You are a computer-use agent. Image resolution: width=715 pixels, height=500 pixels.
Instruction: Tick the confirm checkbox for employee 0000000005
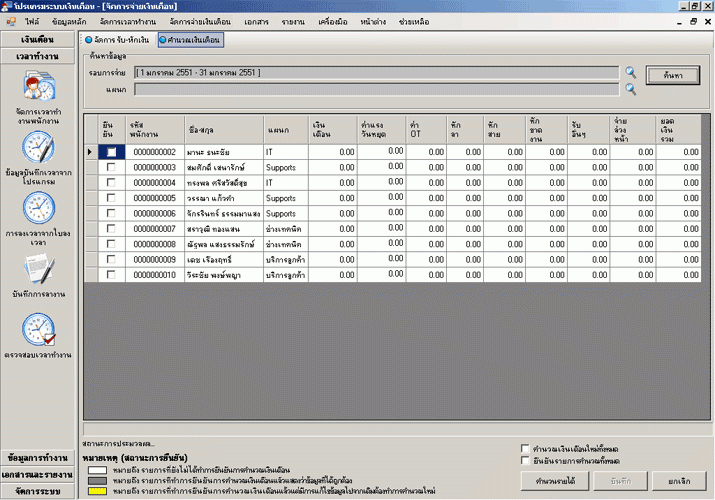[111, 198]
